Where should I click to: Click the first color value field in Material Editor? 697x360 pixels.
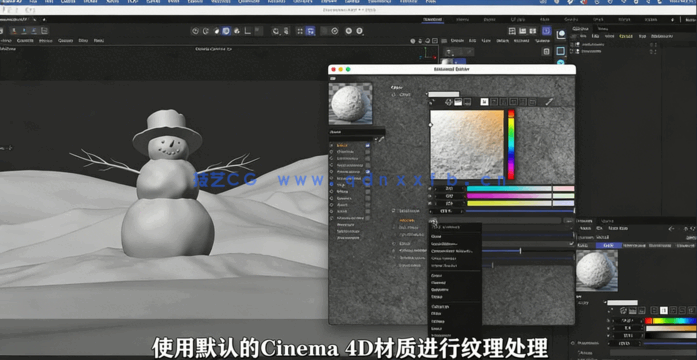coord(449,188)
